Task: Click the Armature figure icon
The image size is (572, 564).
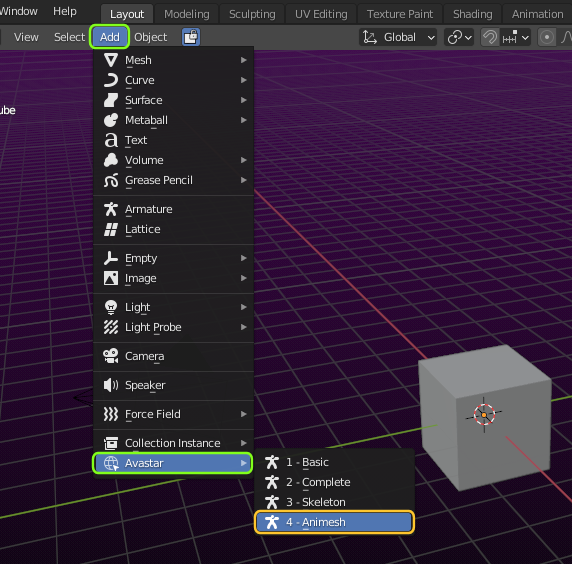Action: [111, 209]
